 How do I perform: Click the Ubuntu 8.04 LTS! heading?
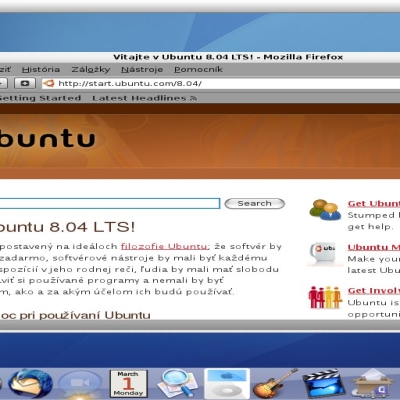tap(68, 227)
